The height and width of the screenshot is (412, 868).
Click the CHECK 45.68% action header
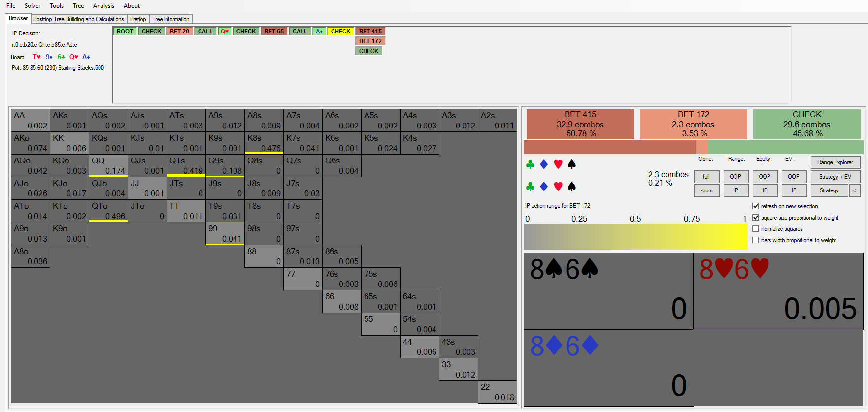[x=807, y=124]
